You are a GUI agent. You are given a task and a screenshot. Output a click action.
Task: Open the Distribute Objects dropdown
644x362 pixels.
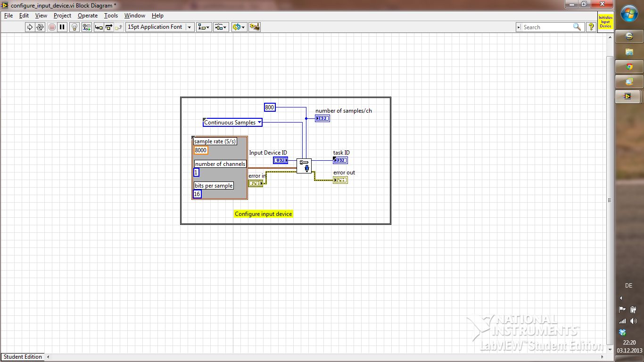(x=221, y=27)
